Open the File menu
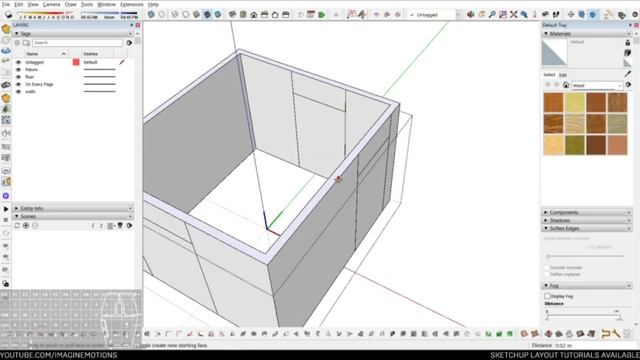This screenshot has height=360, width=640. pyautogui.click(x=6, y=4)
